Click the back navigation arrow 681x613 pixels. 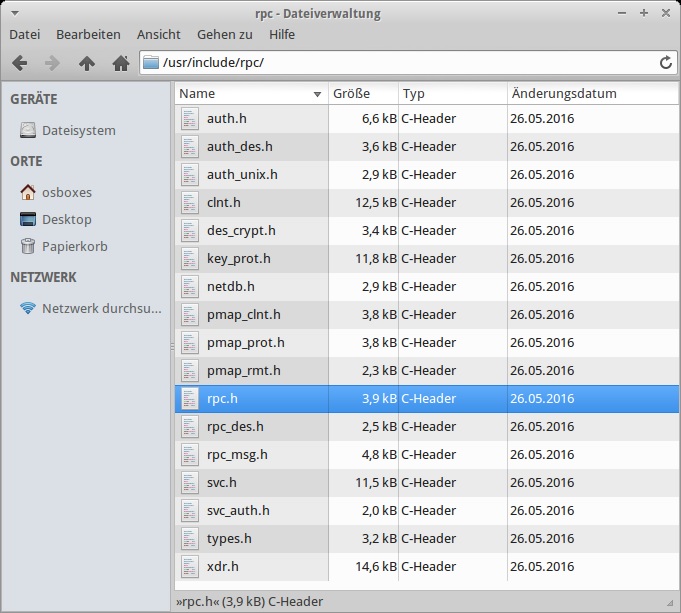tap(19, 63)
